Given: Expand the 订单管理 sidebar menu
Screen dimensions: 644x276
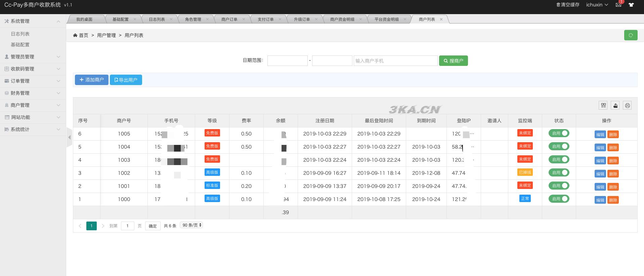Looking at the screenshot, I should 33,81.
